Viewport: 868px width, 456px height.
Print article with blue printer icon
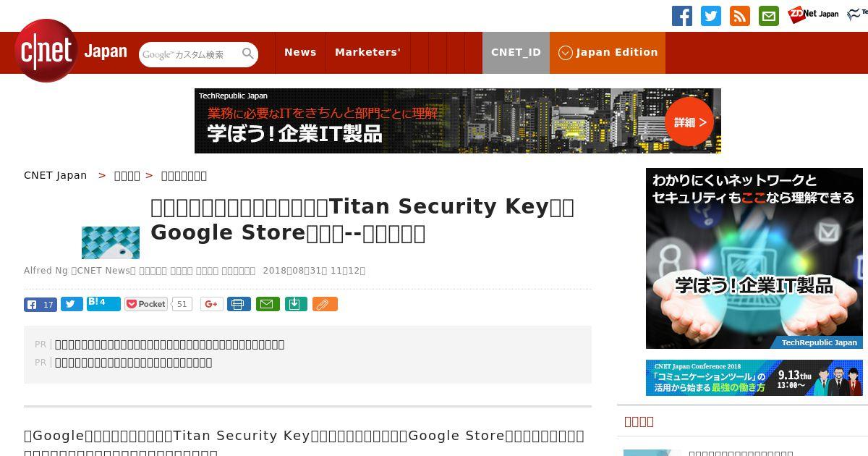(239, 304)
